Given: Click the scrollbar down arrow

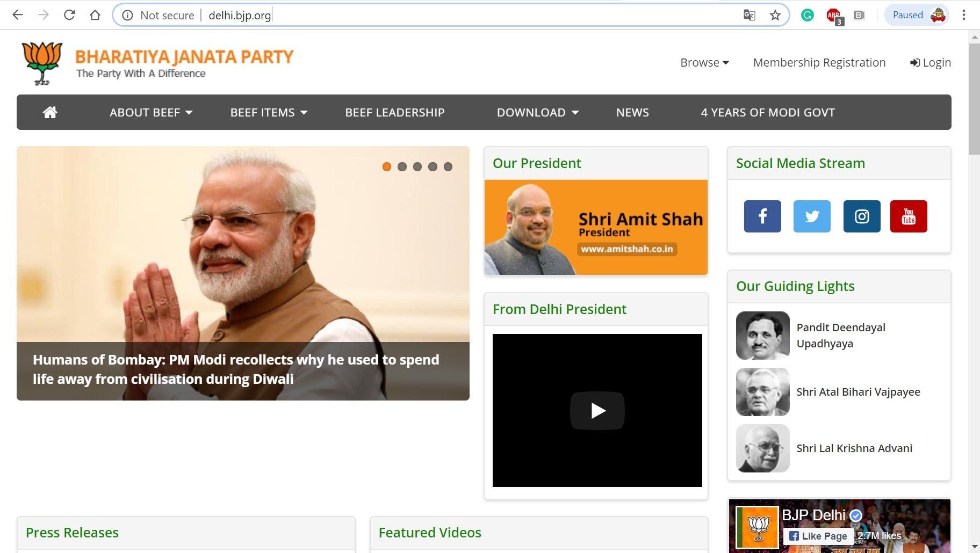Looking at the screenshot, I should [974, 547].
